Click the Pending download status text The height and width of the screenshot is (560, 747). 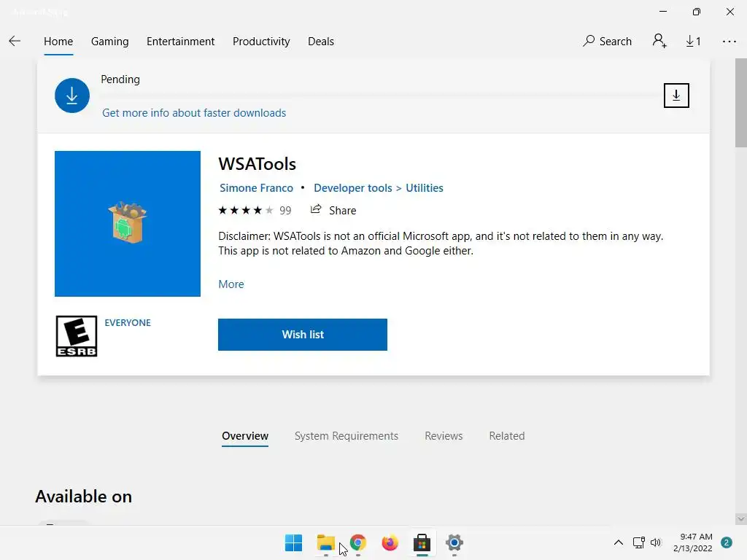point(120,79)
